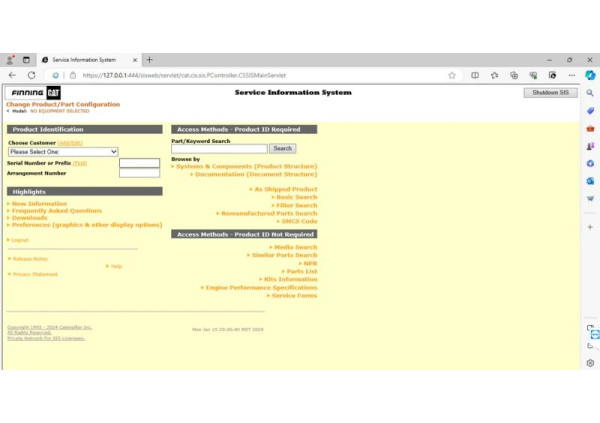Open Edge sidebar search icon

591,93
